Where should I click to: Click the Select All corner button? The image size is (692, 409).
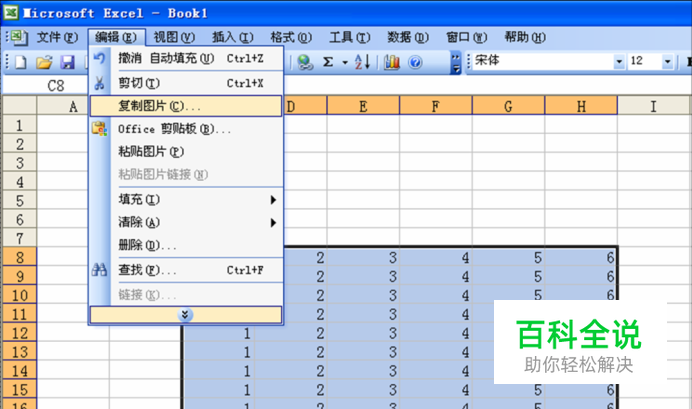click(x=19, y=106)
